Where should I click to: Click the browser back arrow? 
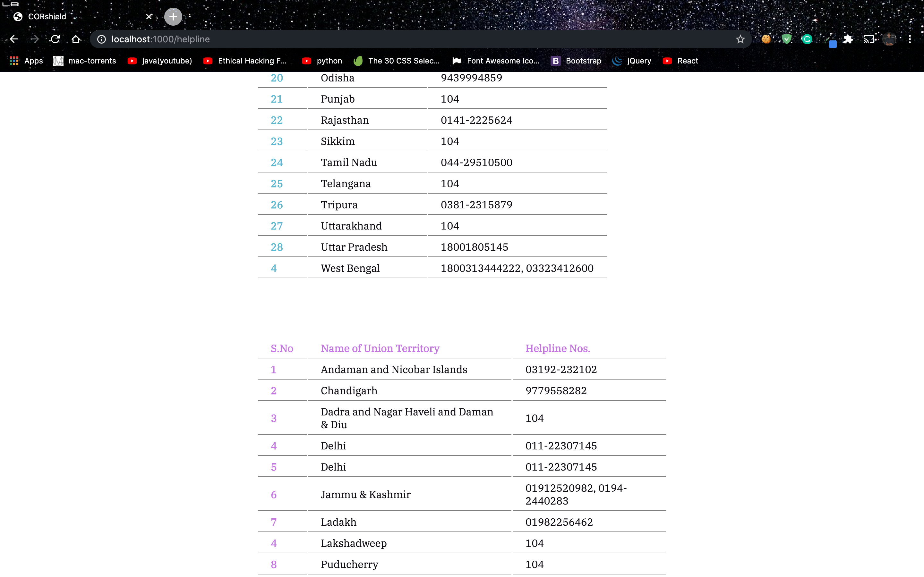tap(14, 39)
